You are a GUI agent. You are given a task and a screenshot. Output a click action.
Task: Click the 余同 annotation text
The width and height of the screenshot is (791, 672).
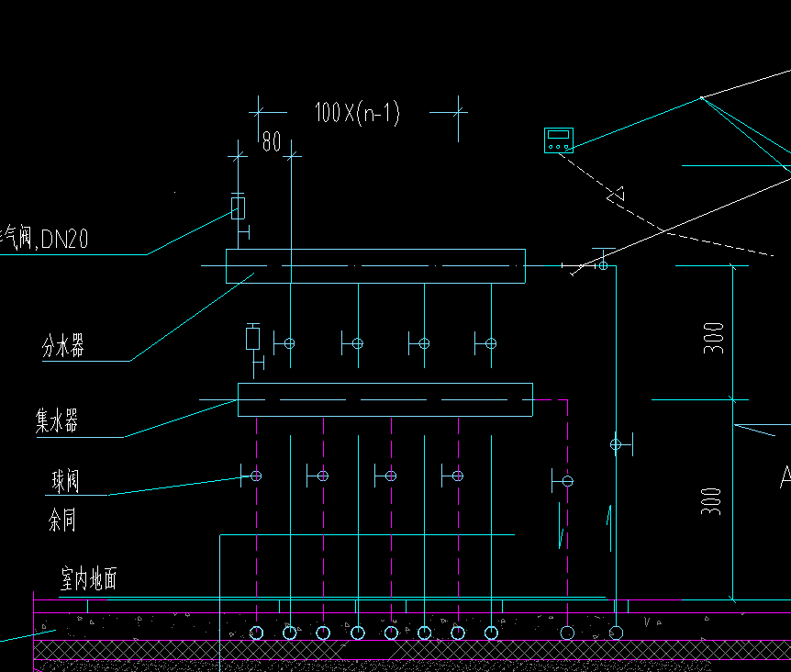[62, 520]
